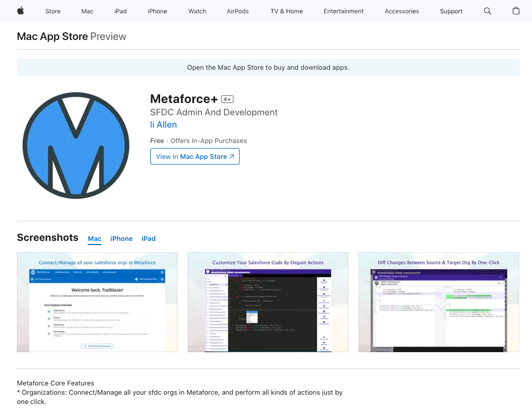Open the Accessories navigation item

(402, 11)
